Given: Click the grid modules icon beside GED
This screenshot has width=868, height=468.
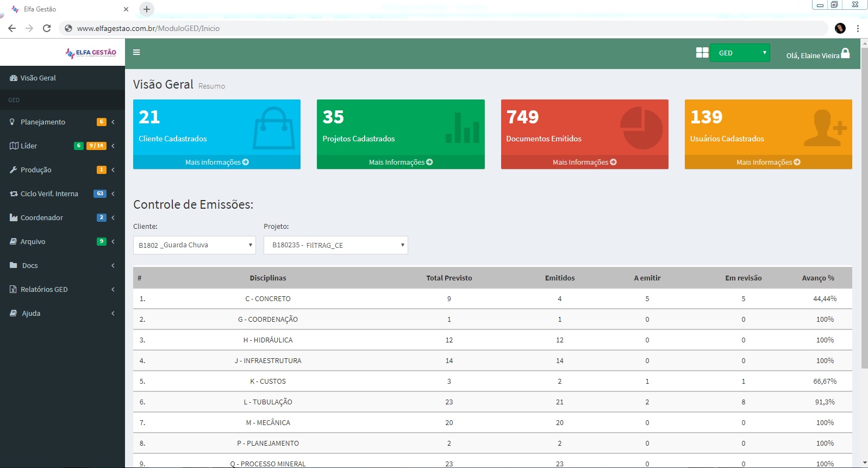Looking at the screenshot, I should coord(702,53).
